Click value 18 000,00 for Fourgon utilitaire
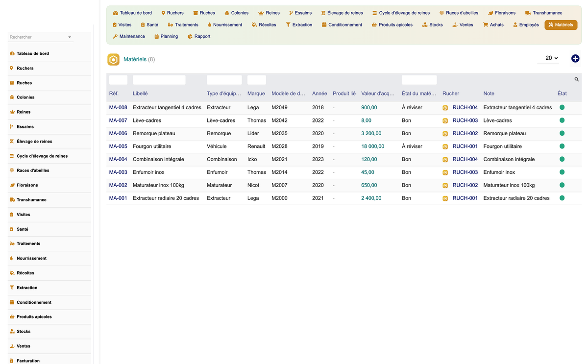The image size is (588, 364). 373,146
